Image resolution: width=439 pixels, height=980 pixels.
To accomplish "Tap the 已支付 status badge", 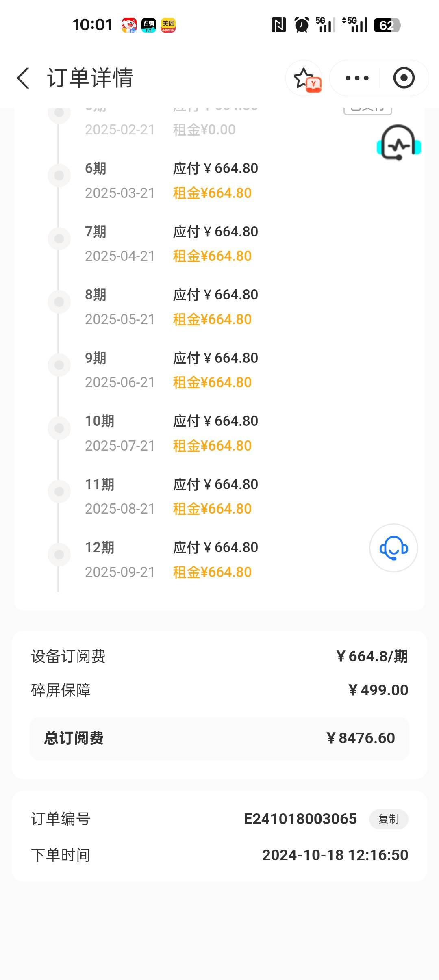I will click(367, 109).
